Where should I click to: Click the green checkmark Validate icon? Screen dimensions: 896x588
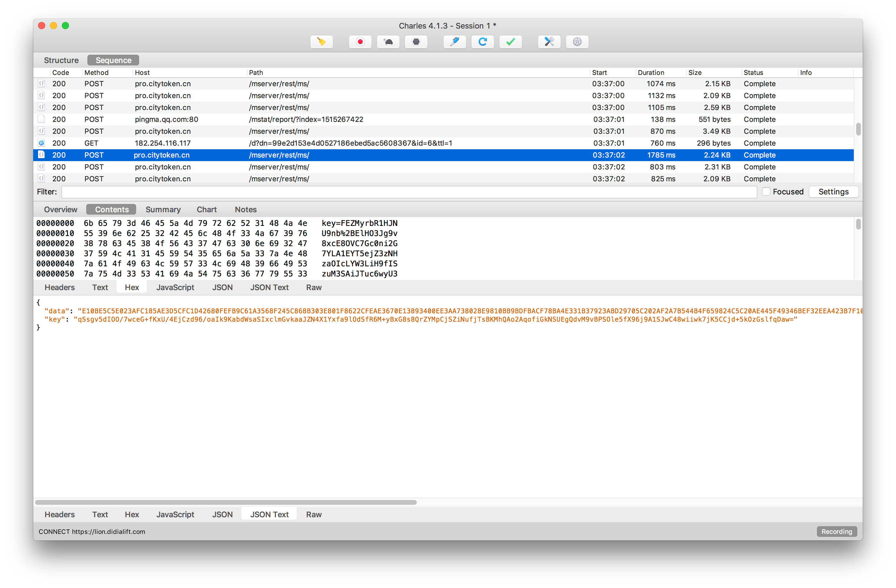pyautogui.click(x=510, y=42)
